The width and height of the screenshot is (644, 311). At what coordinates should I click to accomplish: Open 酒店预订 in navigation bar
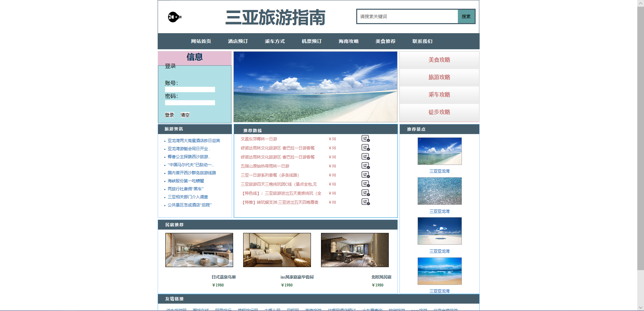click(238, 41)
